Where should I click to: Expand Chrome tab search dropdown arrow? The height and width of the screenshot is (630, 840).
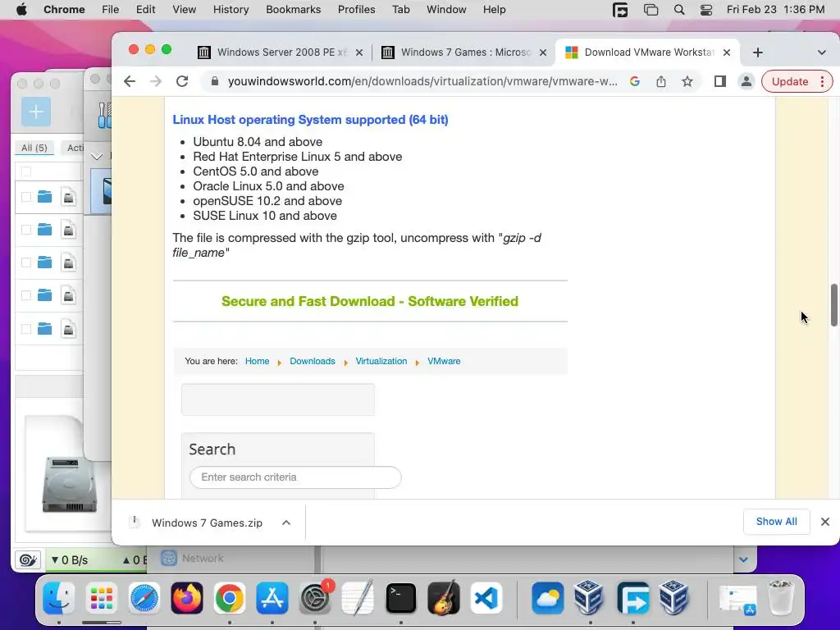coord(821,52)
